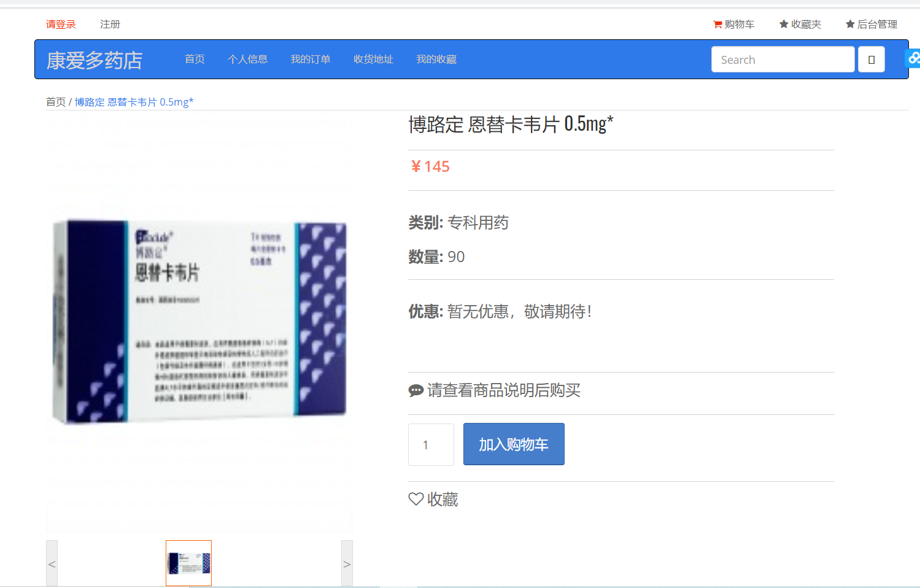The image size is (920, 588).
Task: Click the product breadcrumb 博路定 恩替卡韦片 0.5mg*
Action: (134, 102)
